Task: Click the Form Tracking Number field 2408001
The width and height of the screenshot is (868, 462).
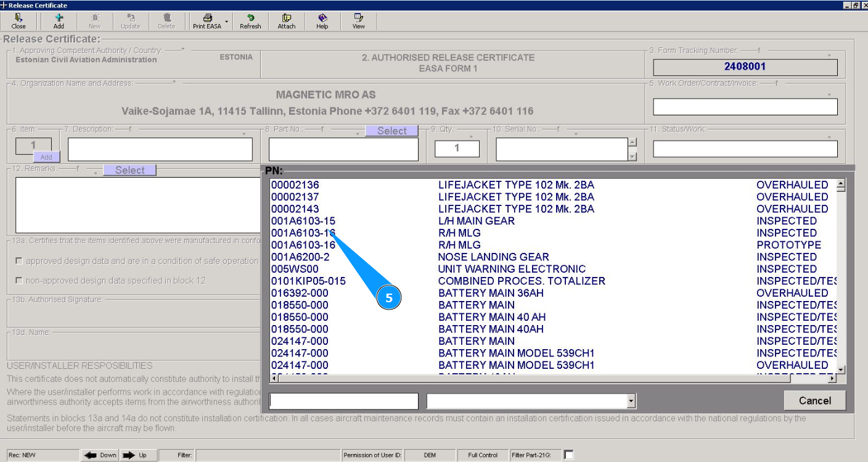Action: (x=745, y=67)
